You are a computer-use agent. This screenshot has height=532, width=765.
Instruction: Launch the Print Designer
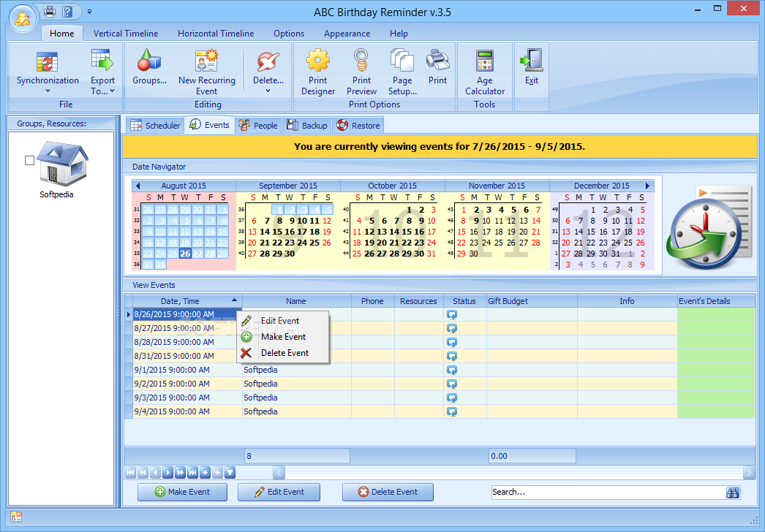318,71
